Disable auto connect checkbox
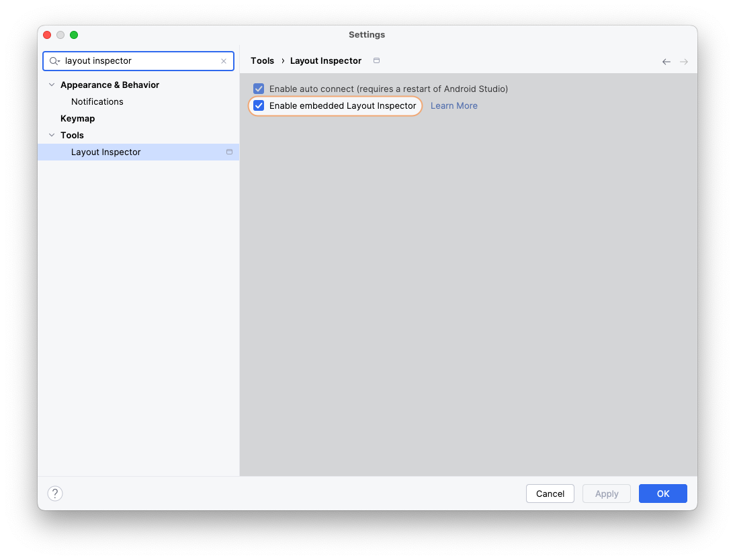Screen dimensions: 735x560 [259, 88]
